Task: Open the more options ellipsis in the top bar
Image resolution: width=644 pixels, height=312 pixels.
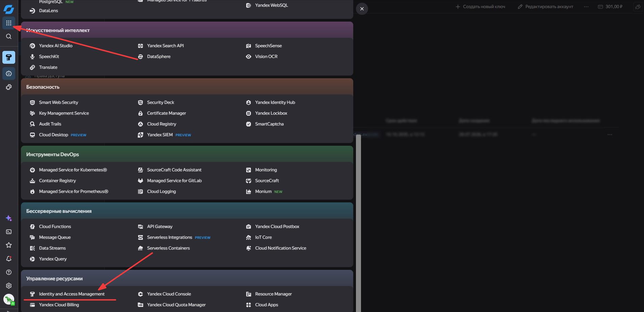Action: click(586, 7)
